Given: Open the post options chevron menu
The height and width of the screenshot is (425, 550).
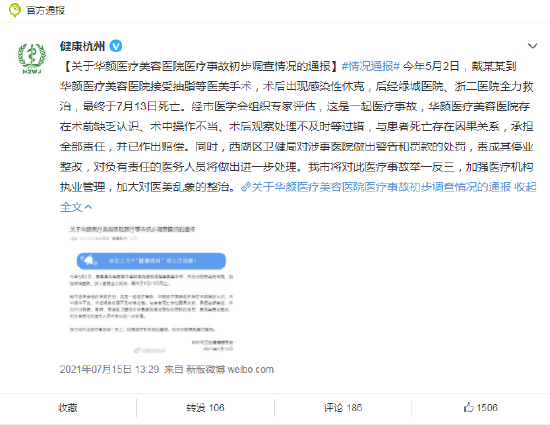Looking at the screenshot, I should tap(532, 46).
